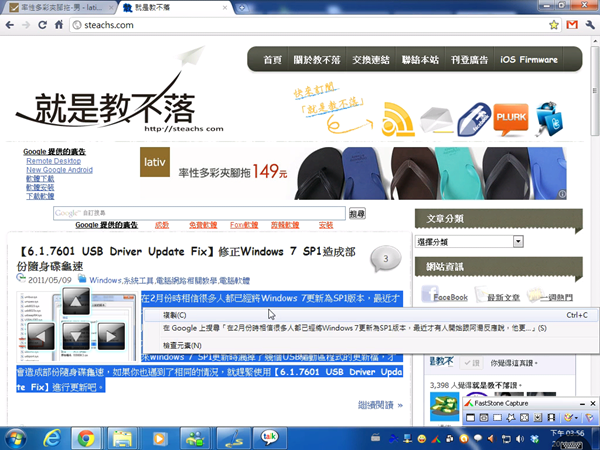Select 檢查元素(N) in the context menu
The image size is (600, 450).
tap(370, 346)
